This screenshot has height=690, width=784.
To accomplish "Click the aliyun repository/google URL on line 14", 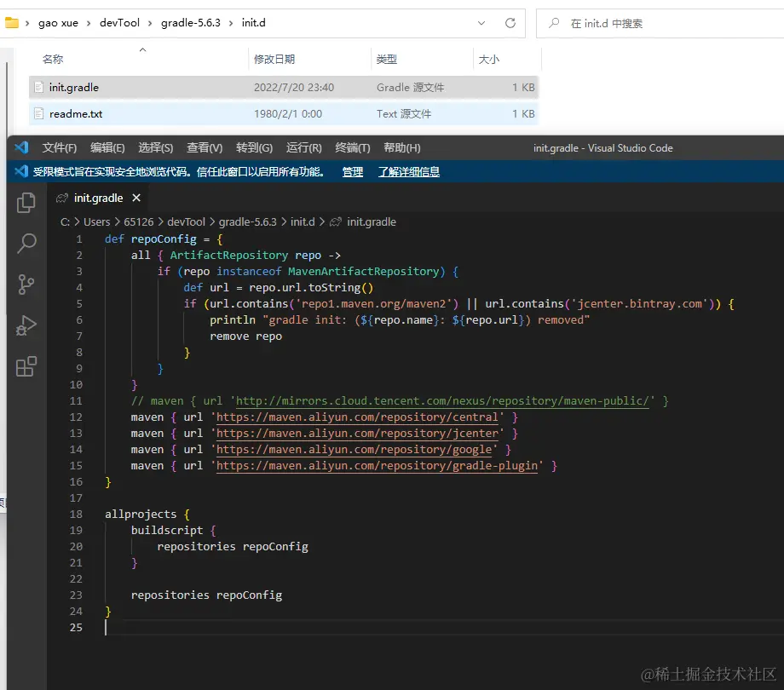I will point(354,450).
